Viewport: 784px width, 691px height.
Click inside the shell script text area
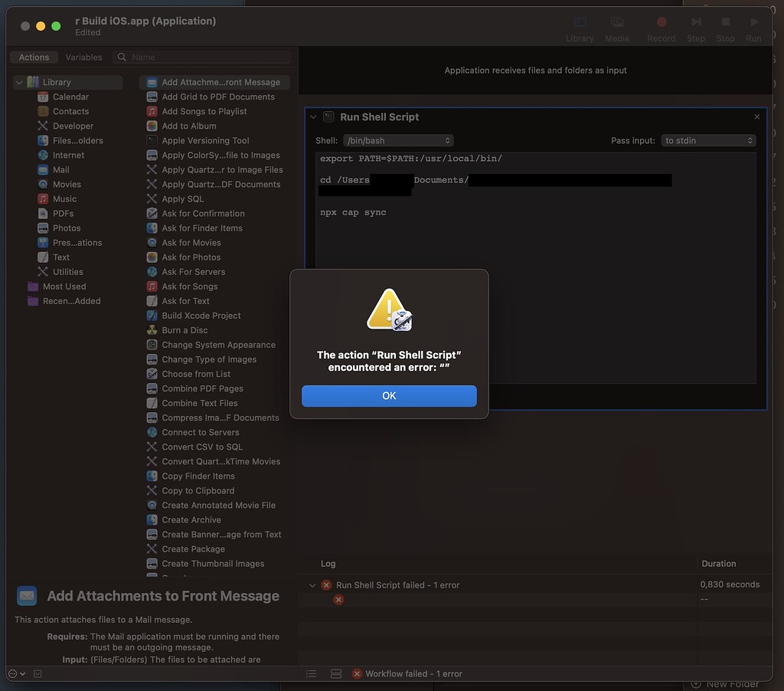(535, 268)
